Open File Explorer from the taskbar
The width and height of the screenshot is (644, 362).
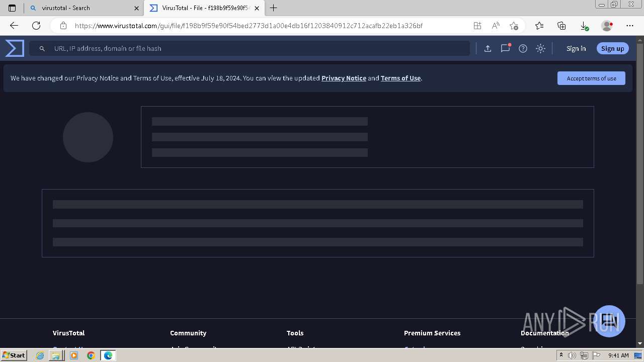56,355
